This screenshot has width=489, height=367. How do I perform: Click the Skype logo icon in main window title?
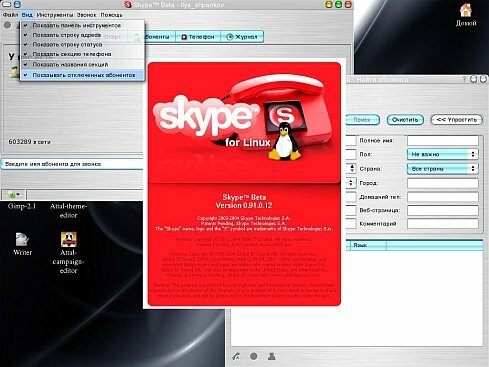point(128,5)
